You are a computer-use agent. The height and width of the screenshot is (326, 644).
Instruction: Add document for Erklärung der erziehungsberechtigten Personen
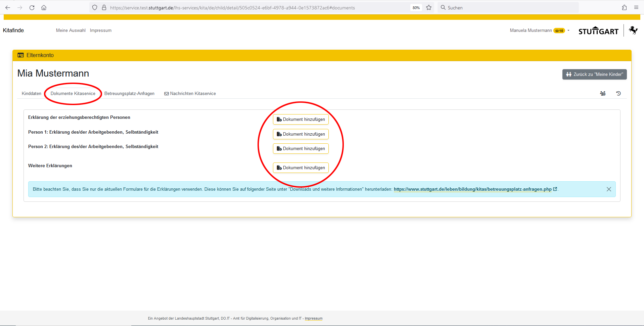pyautogui.click(x=301, y=120)
